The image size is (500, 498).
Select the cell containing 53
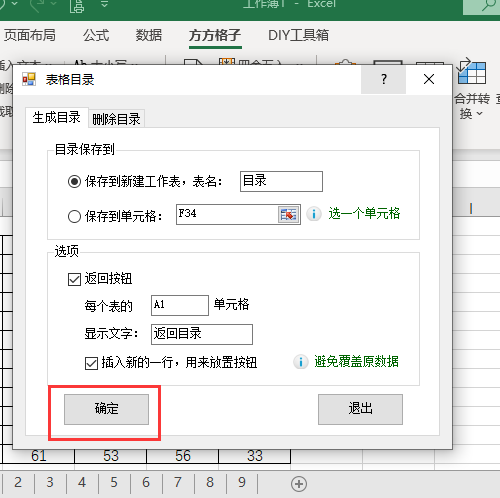pyautogui.click(x=110, y=456)
